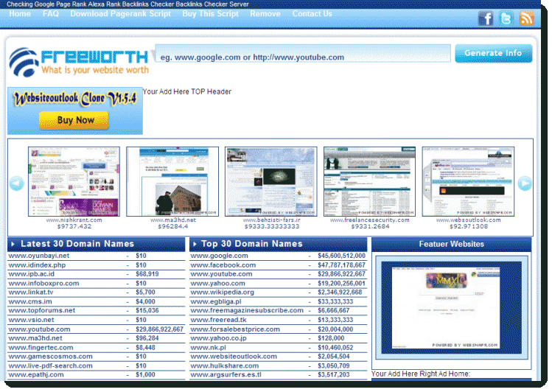Open www.google.com in top list
This screenshot has height=392, width=552.
[219, 256]
